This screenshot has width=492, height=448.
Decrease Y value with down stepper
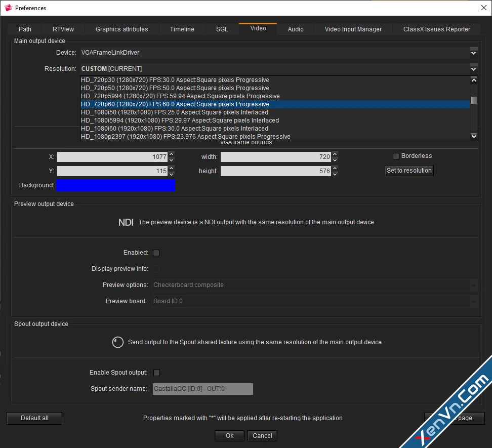point(171,174)
